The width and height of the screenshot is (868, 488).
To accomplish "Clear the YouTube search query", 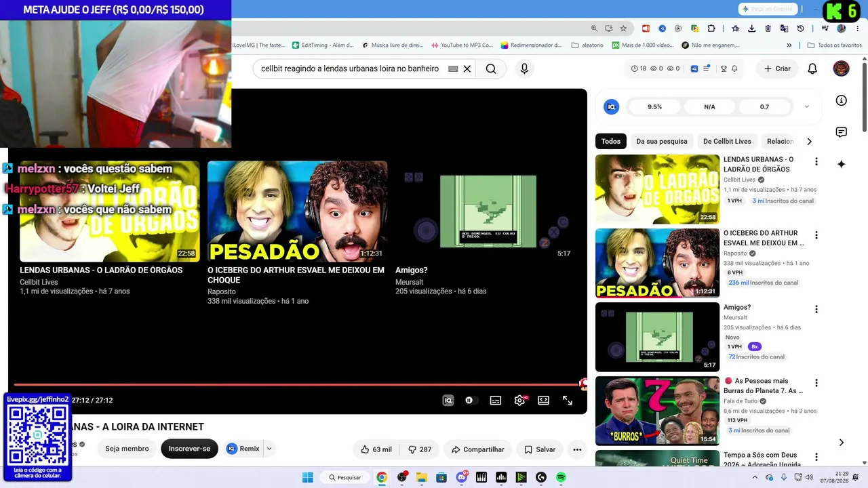I will pyautogui.click(x=467, y=68).
